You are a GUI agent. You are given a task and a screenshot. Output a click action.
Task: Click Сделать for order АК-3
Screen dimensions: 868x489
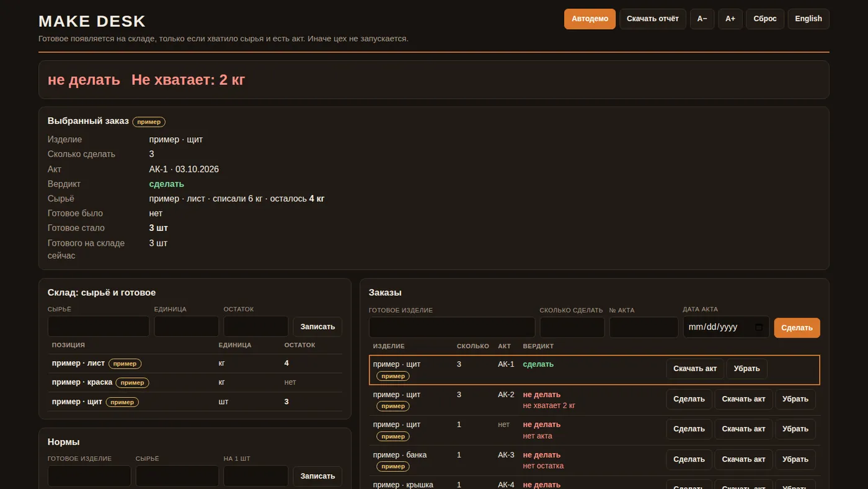(689, 459)
